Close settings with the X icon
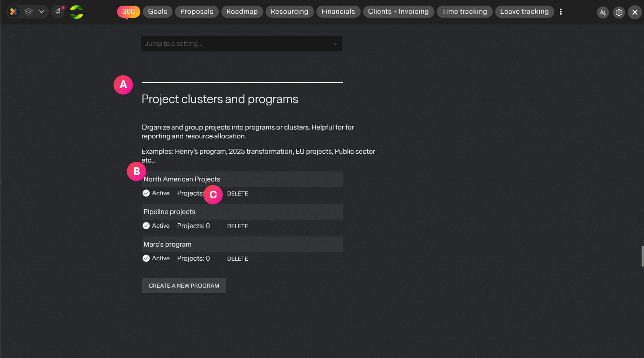The height and width of the screenshot is (358, 644). tap(635, 12)
